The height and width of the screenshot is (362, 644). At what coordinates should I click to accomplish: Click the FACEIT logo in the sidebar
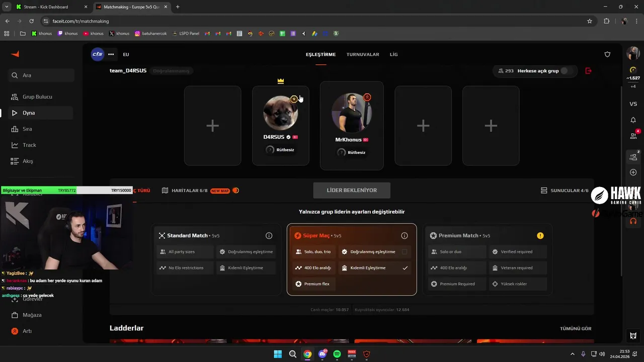(x=15, y=54)
